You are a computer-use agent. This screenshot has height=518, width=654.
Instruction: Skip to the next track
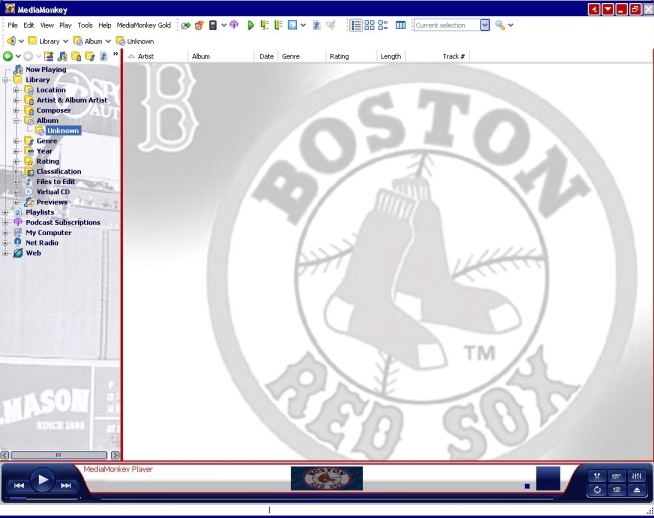(66, 485)
